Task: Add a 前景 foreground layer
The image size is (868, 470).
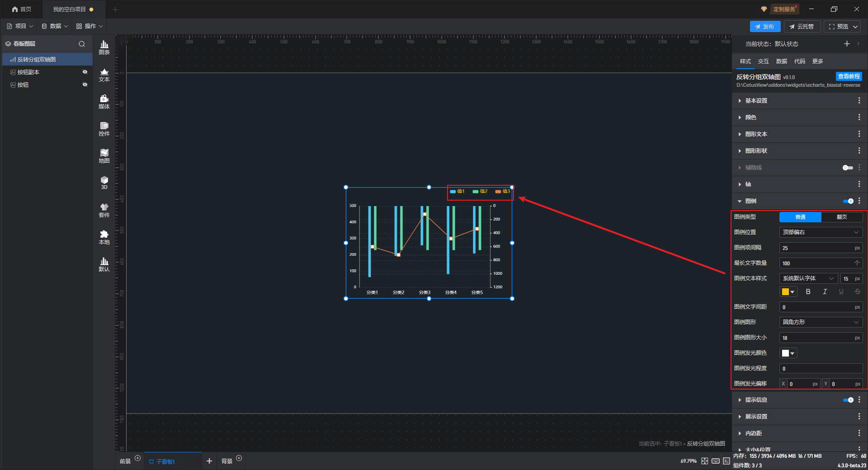Action: pos(138,458)
